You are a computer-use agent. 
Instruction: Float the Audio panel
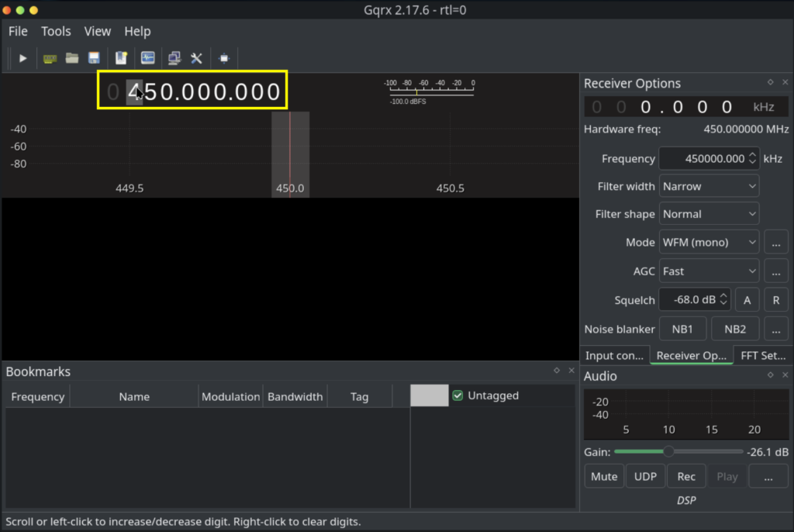[770, 375]
